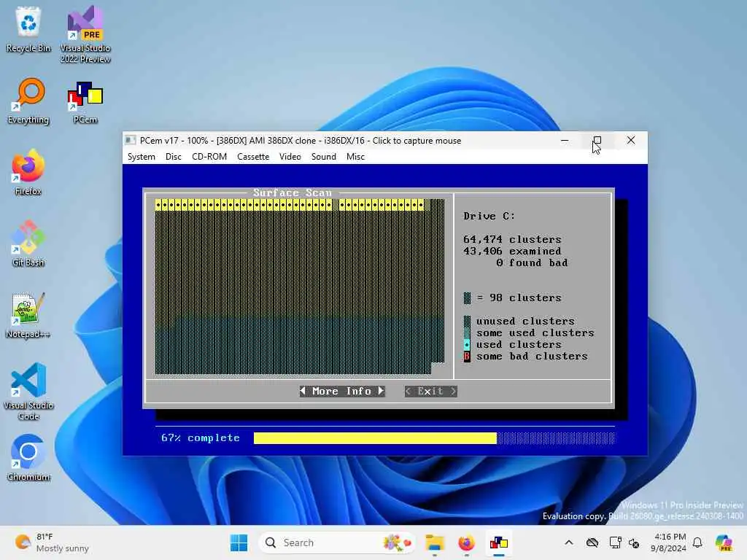Open Git Bash desktop icon

(28, 244)
